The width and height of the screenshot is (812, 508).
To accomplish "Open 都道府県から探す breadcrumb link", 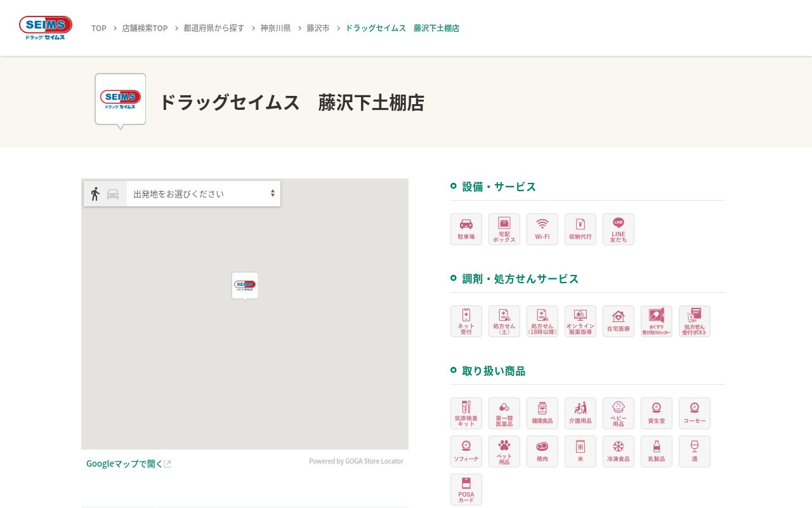I will [x=214, y=28].
